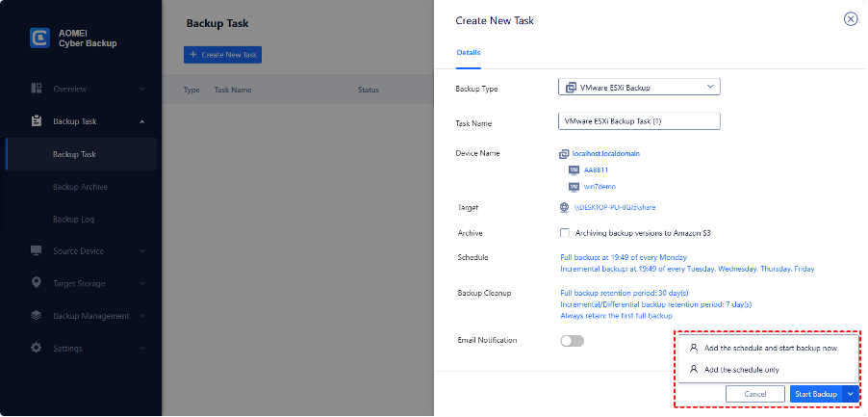Click the Source Device monitor icon
The image size is (868, 417).
(x=37, y=250)
